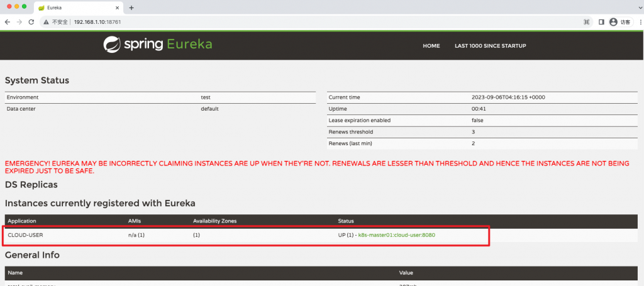Viewport: 644px width, 286px height.
Task: Click the macOS green fullscreen button
Action: [x=25, y=6]
